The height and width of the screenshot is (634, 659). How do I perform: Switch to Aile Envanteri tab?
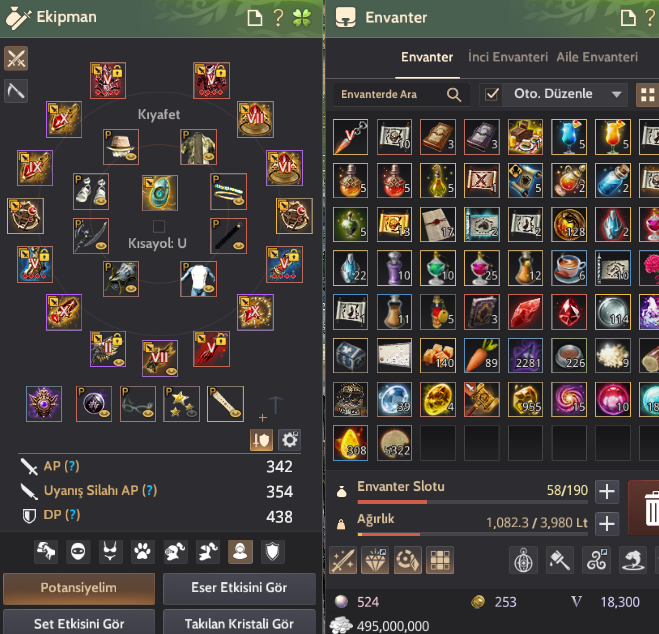tap(597, 57)
